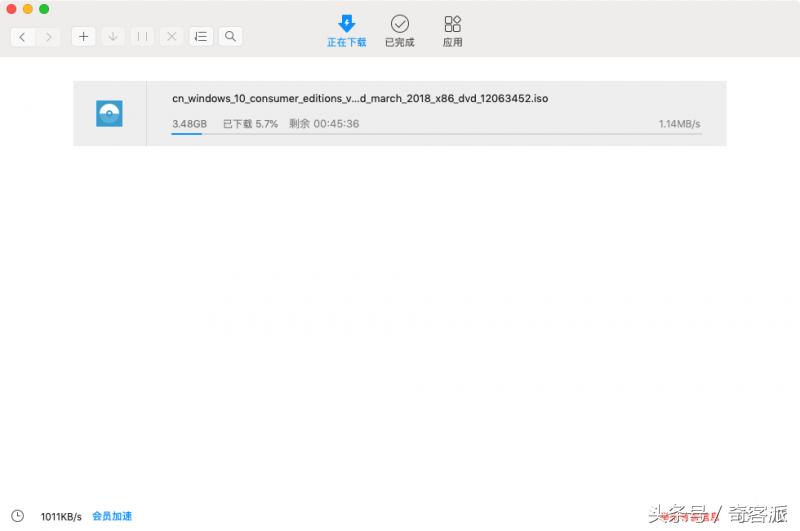
Task: Click the 1.14MB/s download speed
Action: tap(680, 124)
